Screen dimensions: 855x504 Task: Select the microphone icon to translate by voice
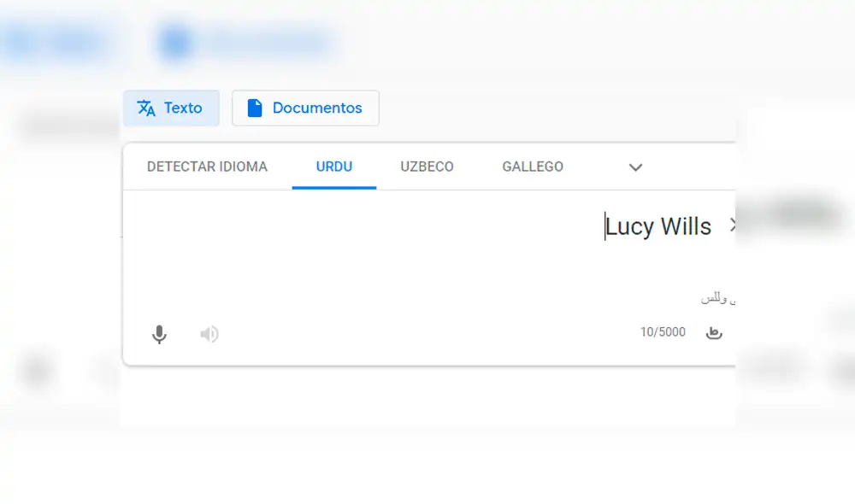pyautogui.click(x=159, y=334)
